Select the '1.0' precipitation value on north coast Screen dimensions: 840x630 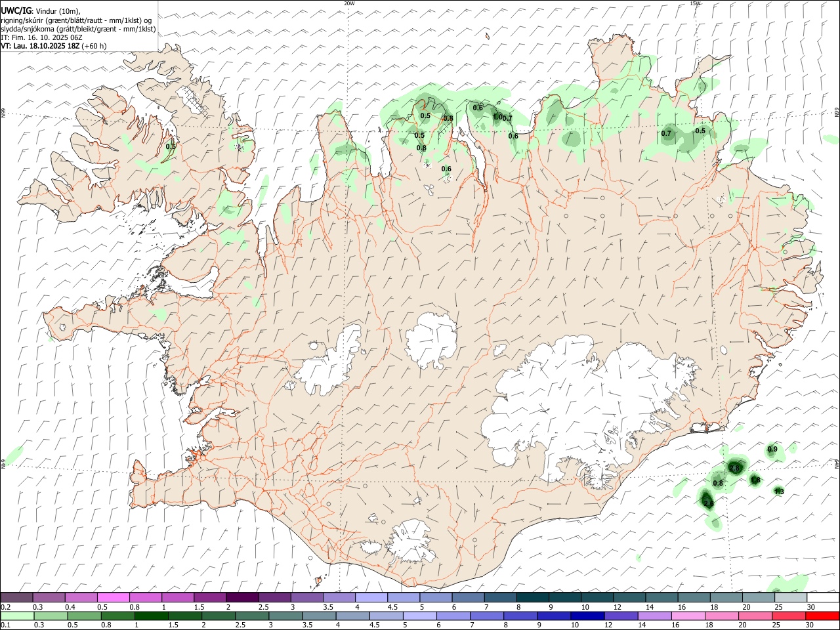(x=497, y=117)
